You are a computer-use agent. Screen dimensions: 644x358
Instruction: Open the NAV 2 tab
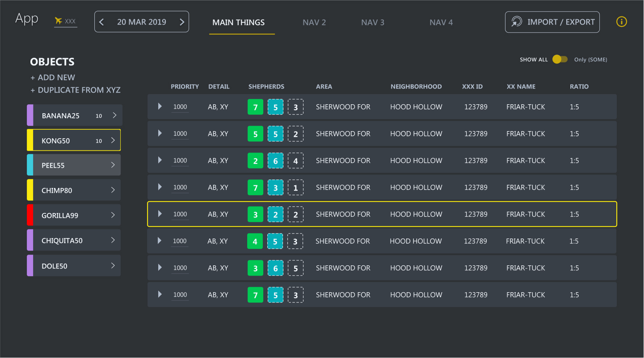pyautogui.click(x=314, y=22)
